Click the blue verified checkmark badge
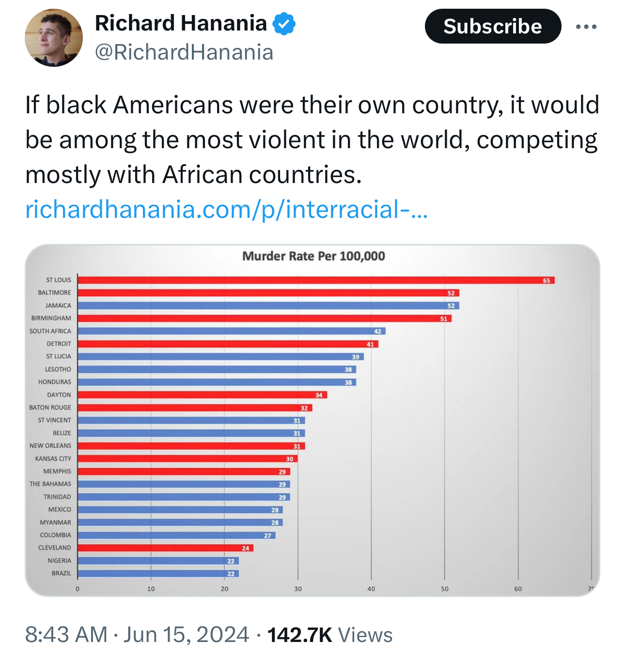The width and height of the screenshot is (625, 672). coord(284,24)
